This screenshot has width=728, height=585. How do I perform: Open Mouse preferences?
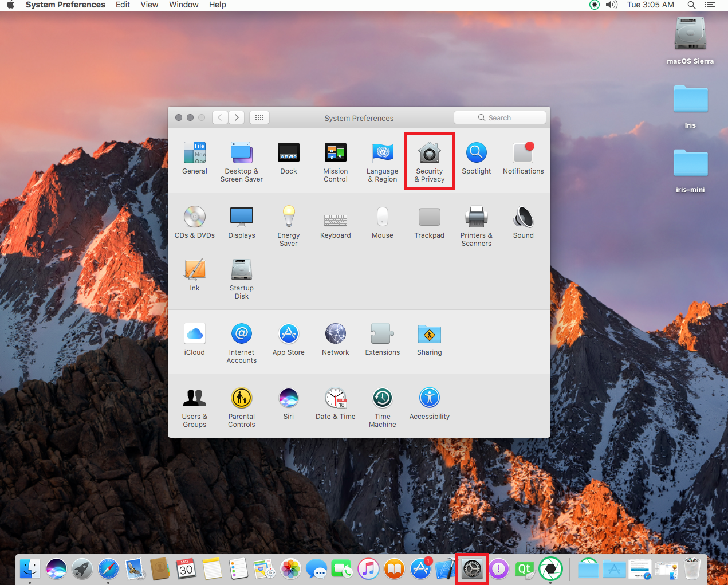(383, 222)
